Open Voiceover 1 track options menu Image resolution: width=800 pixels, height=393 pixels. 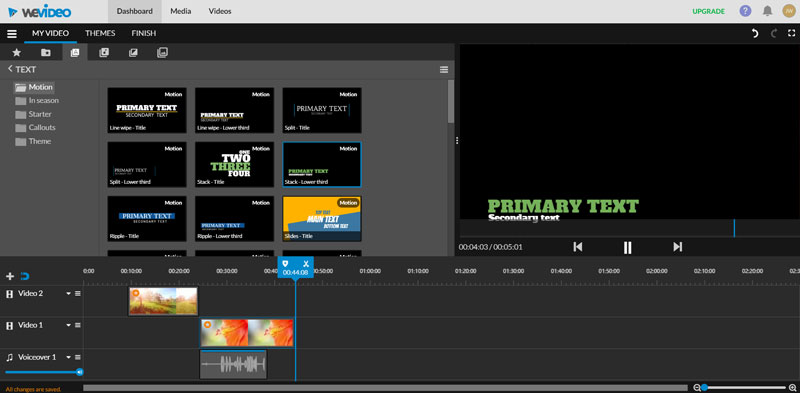(x=78, y=357)
